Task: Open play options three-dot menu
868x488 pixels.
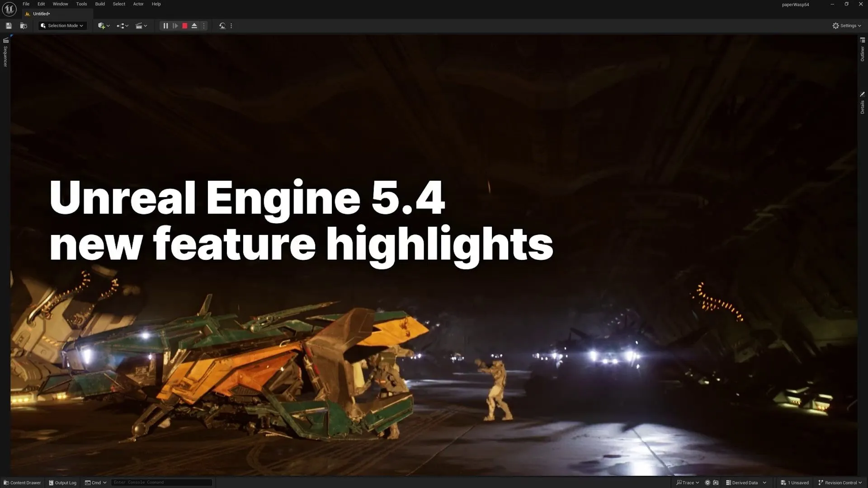Action: (203, 26)
